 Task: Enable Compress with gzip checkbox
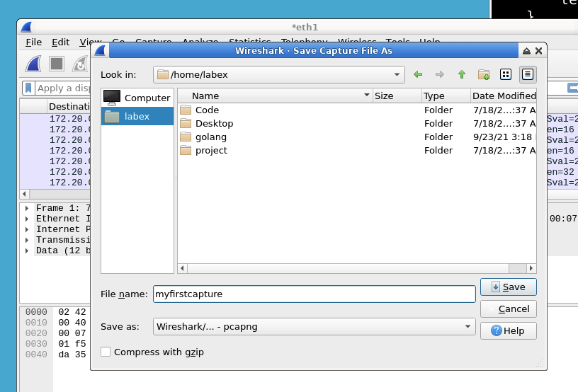[x=106, y=352]
